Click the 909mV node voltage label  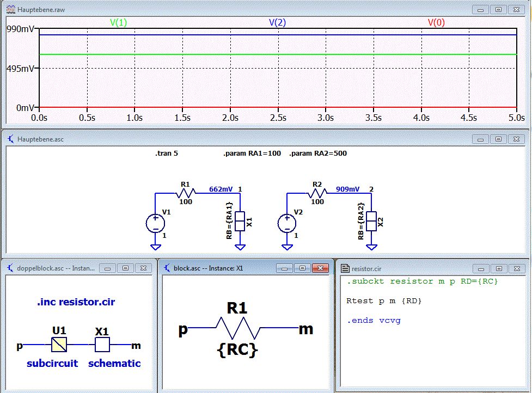point(348,189)
